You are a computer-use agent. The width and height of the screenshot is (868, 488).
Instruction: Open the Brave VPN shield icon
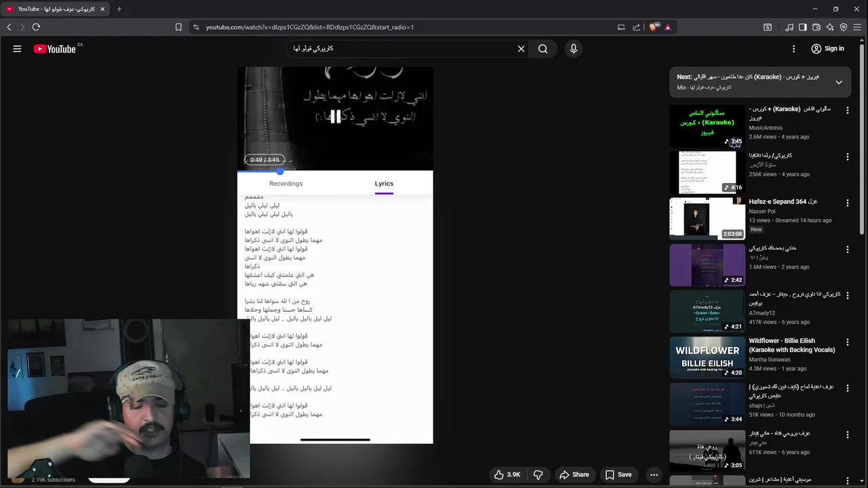pyautogui.click(x=844, y=27)
